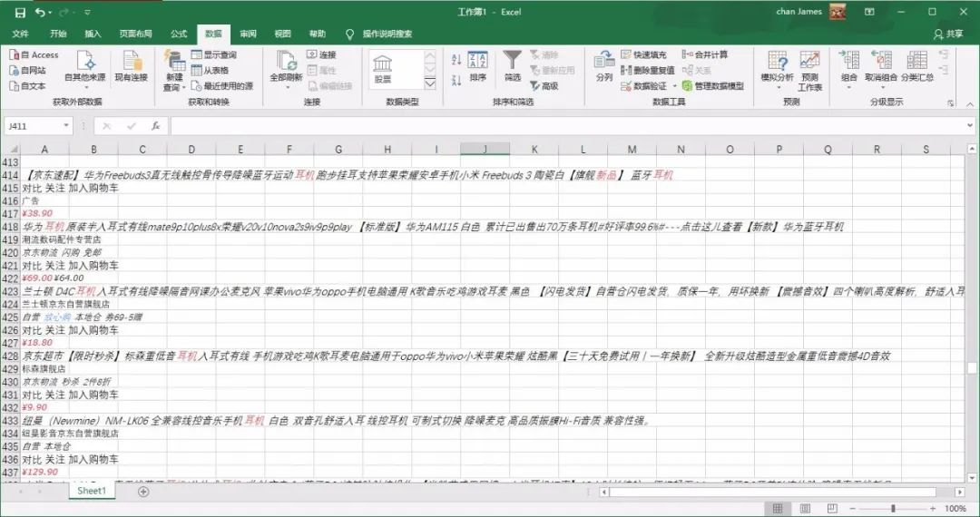Click the formula bar input
Image resolution: width=980 pixels, height=517 pixels.
pyautogui.click(x=566, y=126)
